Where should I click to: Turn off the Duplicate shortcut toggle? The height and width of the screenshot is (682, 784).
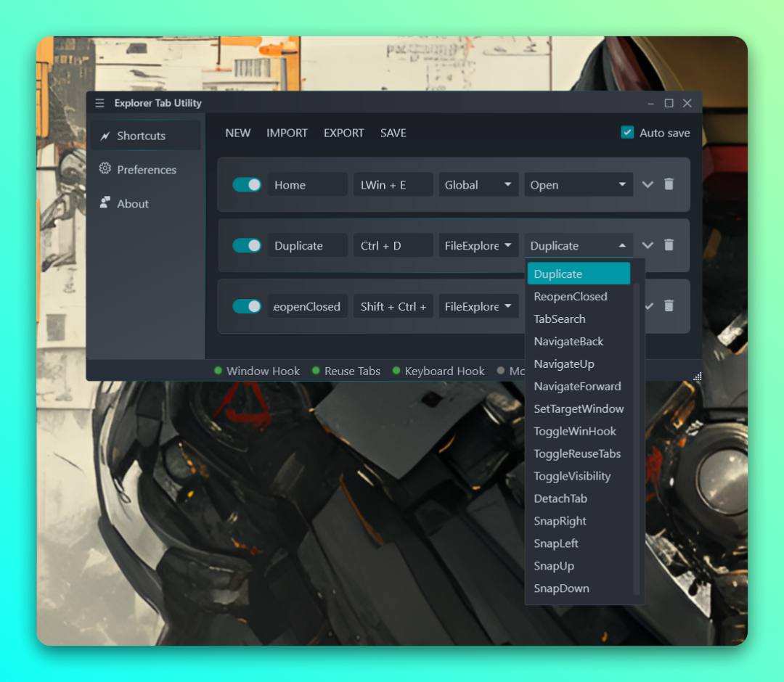point(247,246)
